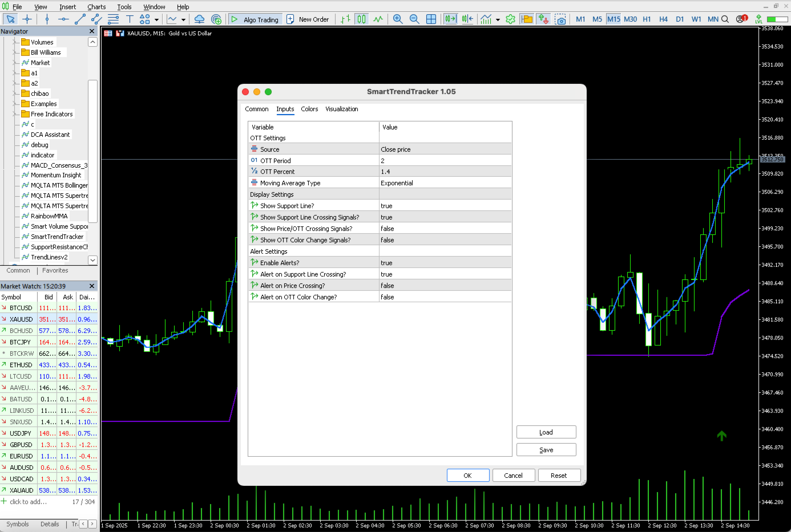Screen dimensions: 791x532
Task: Click the search magnifier in toolbar
Action: pyautogui.click(x=725, y=19)
